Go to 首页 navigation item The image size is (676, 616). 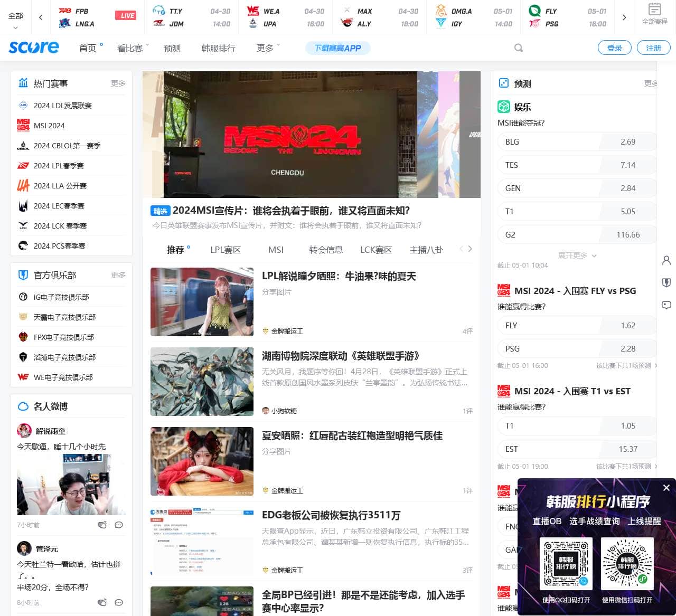(x=88, y=48)
